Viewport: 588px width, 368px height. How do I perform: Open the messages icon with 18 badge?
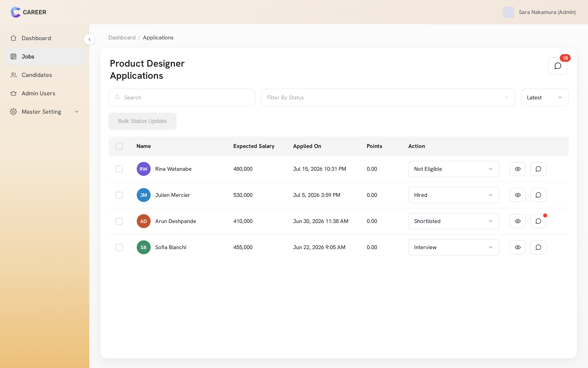[x=558, y=66]
